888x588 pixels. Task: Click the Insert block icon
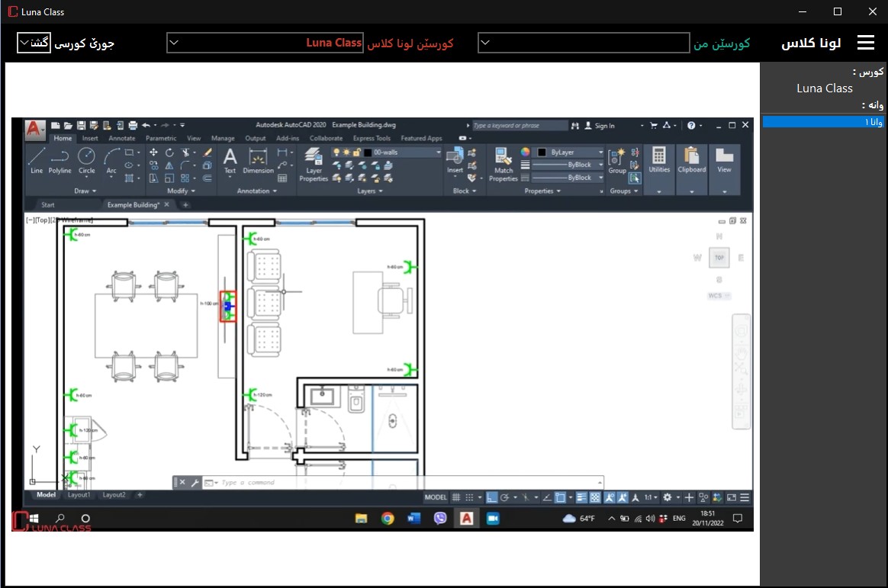coord(455,160)
